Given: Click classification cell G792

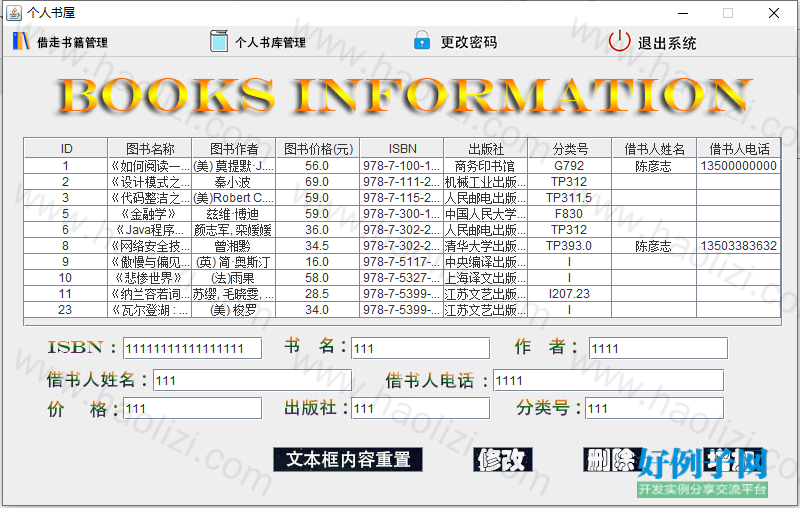Looking at the screenshot, I should pos(570,166).
